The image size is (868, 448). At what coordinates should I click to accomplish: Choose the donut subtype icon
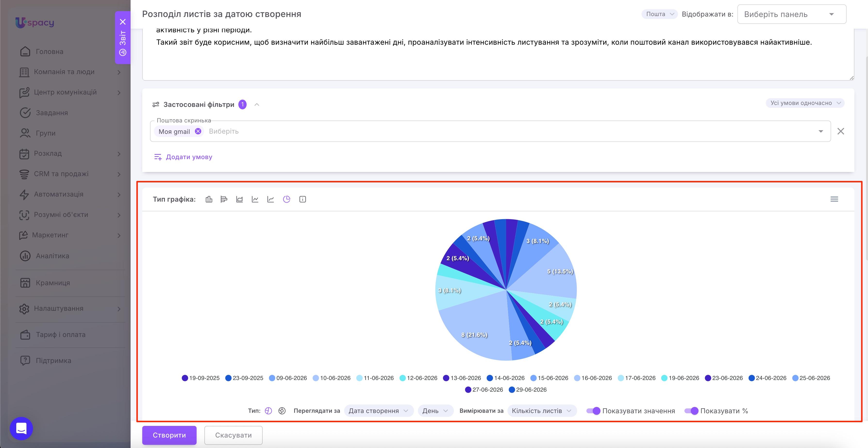(x=282, y=411)
